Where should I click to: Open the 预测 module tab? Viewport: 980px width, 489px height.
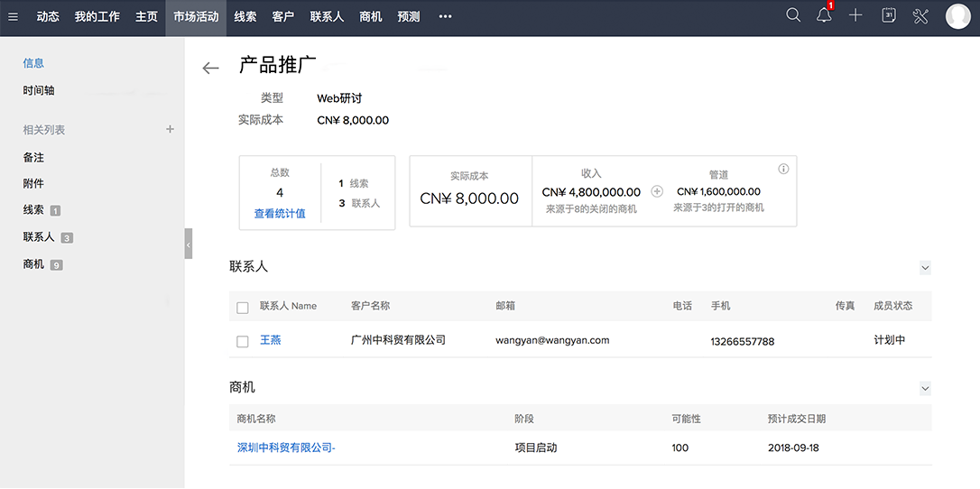[409, 17]
